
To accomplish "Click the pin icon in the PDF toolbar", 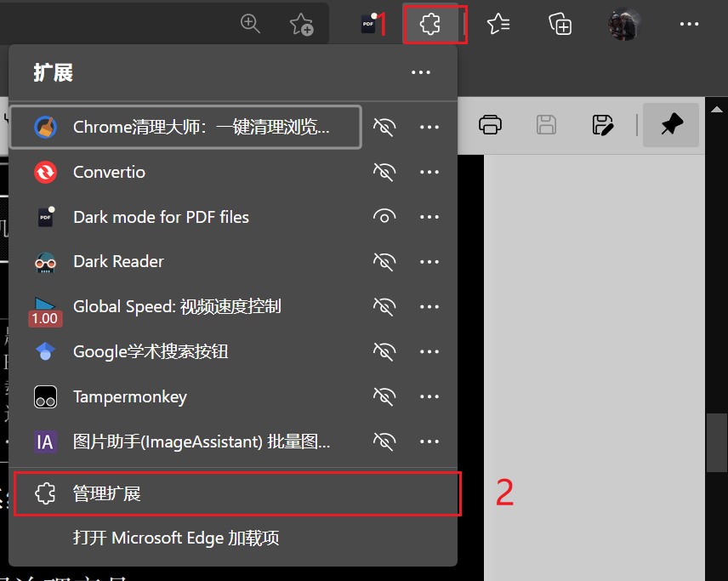I will [x=670, y=124].
